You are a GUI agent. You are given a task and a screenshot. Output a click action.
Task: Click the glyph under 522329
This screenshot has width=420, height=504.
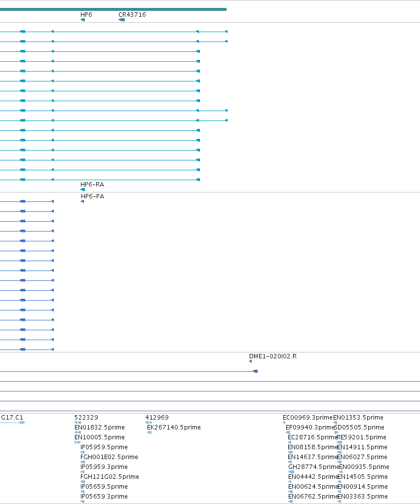coord(78,423)
